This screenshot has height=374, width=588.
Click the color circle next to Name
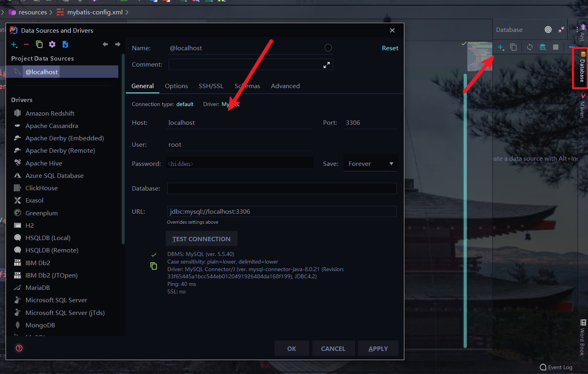(328, 48)
